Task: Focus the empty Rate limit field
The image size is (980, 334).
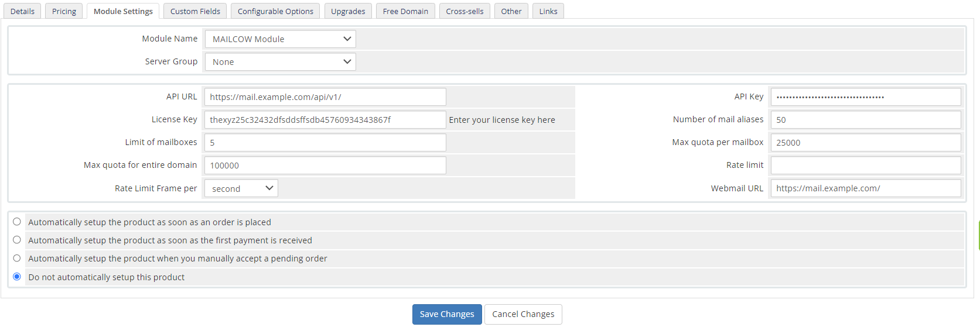Action: [866, 166]
